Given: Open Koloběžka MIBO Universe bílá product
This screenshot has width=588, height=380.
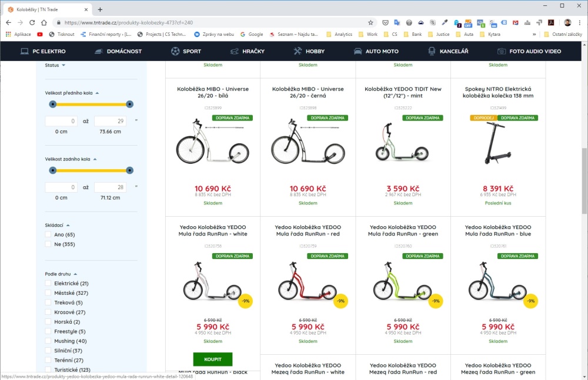Looking at the screenshot, I should (213, 92).
